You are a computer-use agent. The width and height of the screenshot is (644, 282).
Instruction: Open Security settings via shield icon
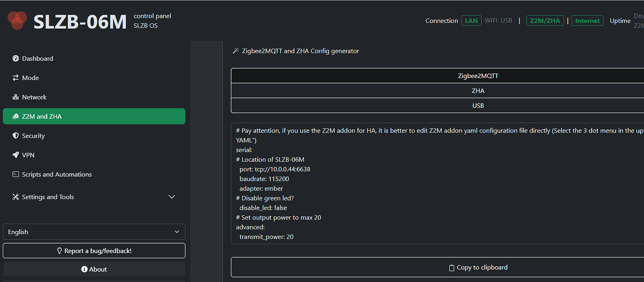point(14,135)
